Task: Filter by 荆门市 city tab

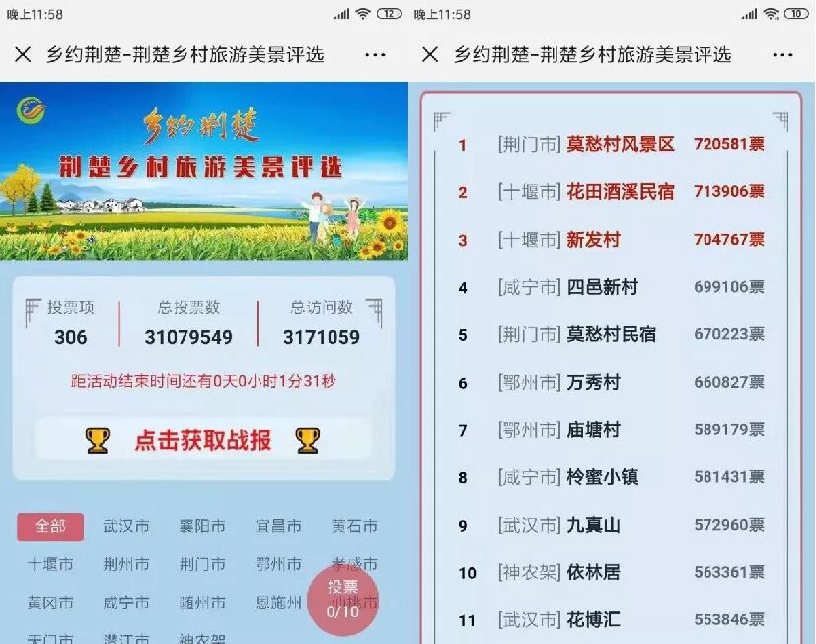Action: pos(202,564)
